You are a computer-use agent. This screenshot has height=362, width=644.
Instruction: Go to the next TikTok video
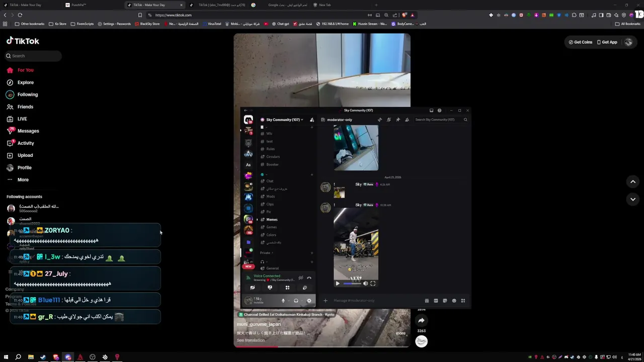click(633, 199)
